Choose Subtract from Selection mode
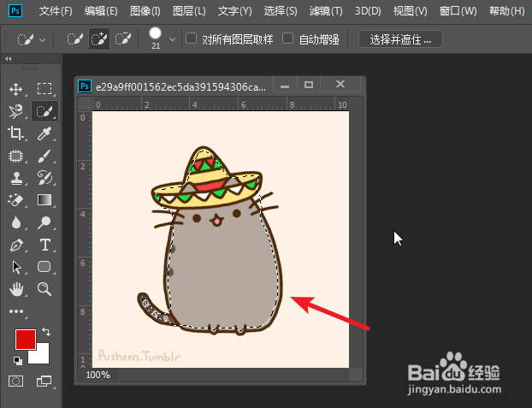This screenshot has width=532, height=408. [123, 39]
